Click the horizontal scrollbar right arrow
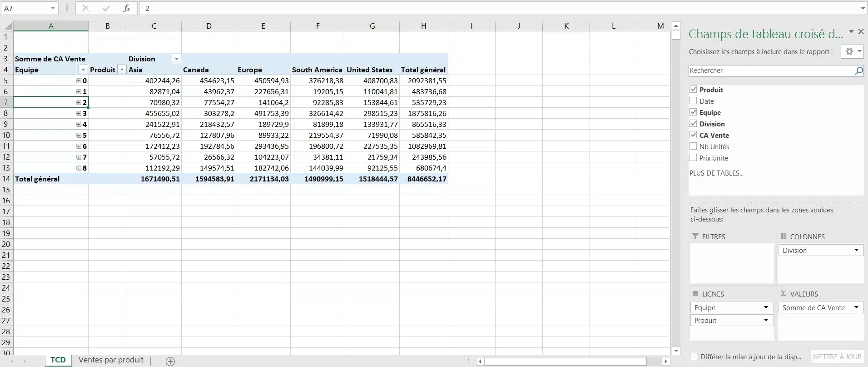The width and height of the screenshot is (868, 367). [666, 362]
